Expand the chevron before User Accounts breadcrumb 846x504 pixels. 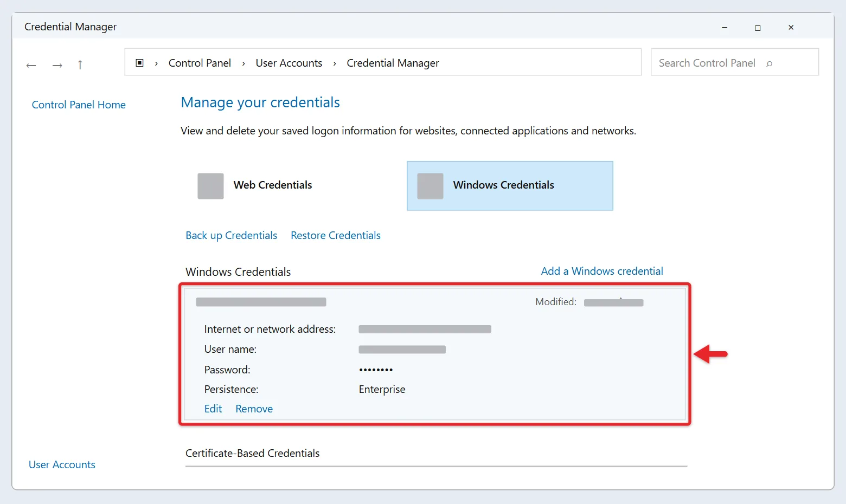[243, 63]
